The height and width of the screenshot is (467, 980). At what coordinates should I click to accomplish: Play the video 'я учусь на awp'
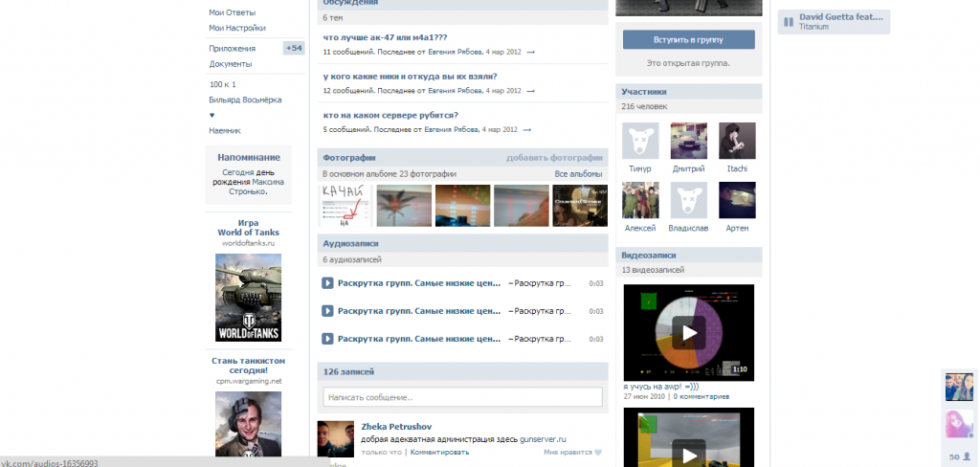pos(688,332)
